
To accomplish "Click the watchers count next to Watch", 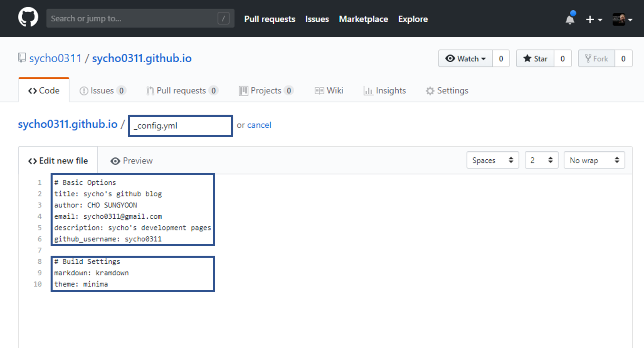I will pos(501,59).
